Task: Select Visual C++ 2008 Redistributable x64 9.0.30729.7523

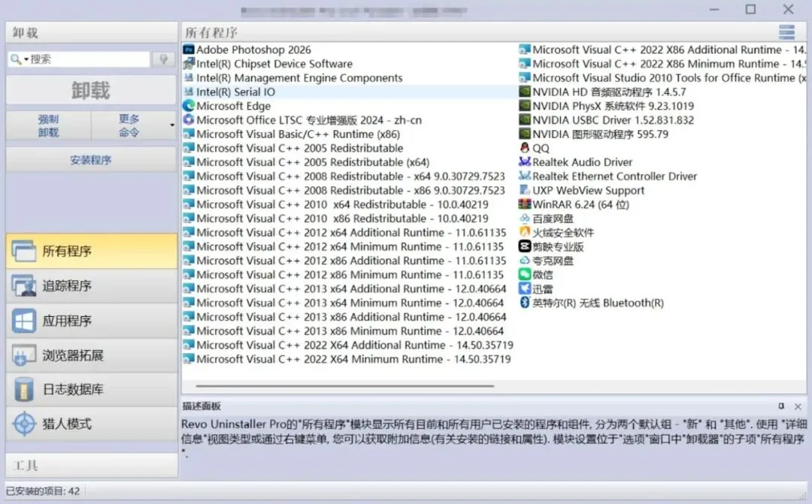Action: tap(350, 176)
